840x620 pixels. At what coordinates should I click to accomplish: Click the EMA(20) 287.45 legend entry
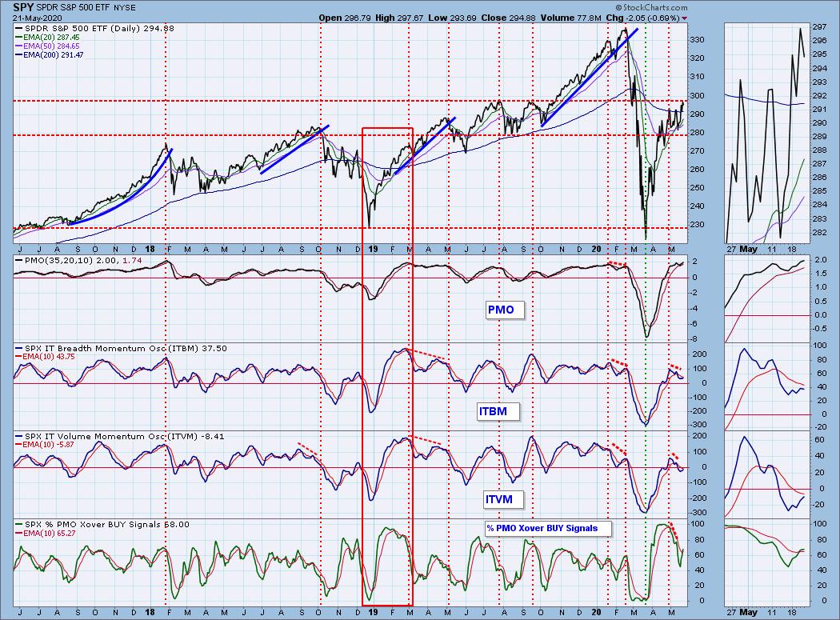pos(51,38)
